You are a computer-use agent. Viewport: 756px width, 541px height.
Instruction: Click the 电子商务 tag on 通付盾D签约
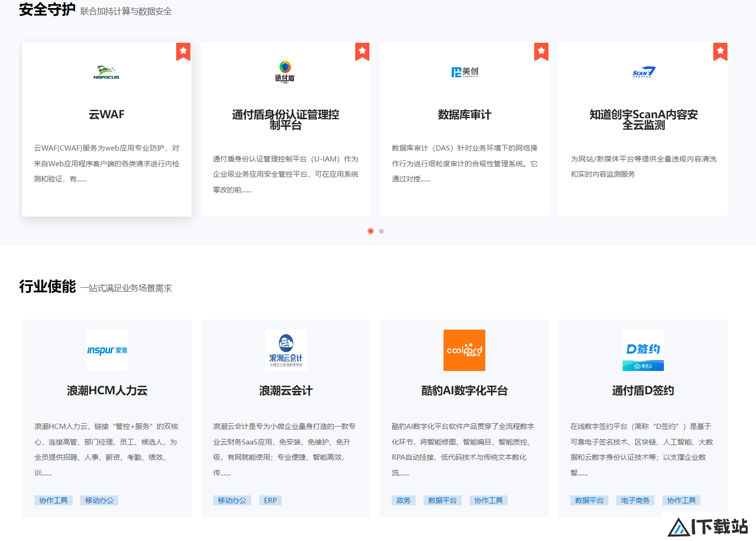pos(635,500)
